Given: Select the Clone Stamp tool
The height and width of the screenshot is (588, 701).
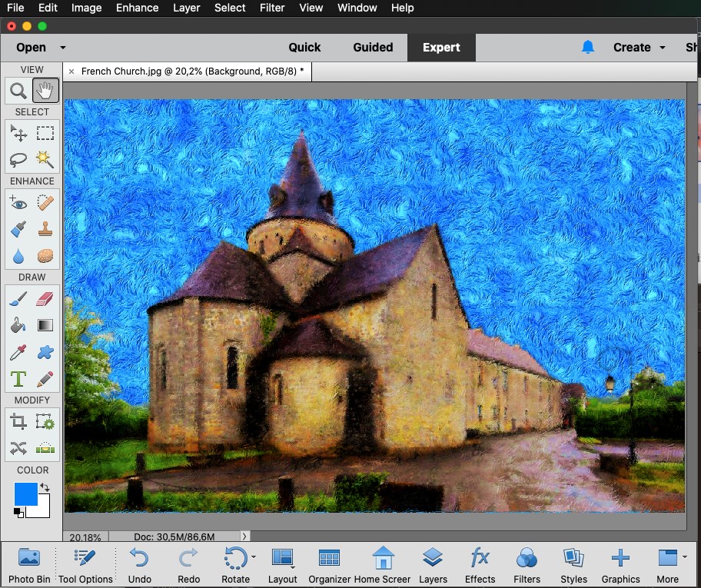Looking at the screenshot, I should pos(45,229).
